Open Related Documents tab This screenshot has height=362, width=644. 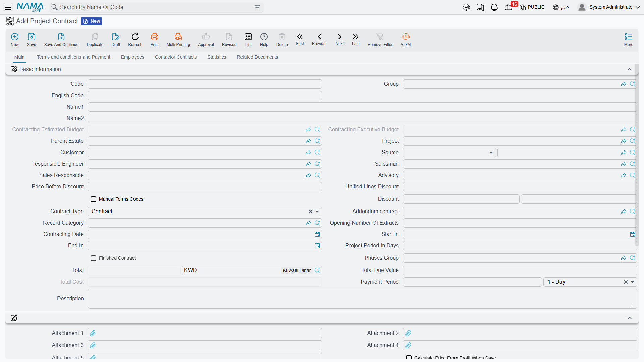pos(258,57)
